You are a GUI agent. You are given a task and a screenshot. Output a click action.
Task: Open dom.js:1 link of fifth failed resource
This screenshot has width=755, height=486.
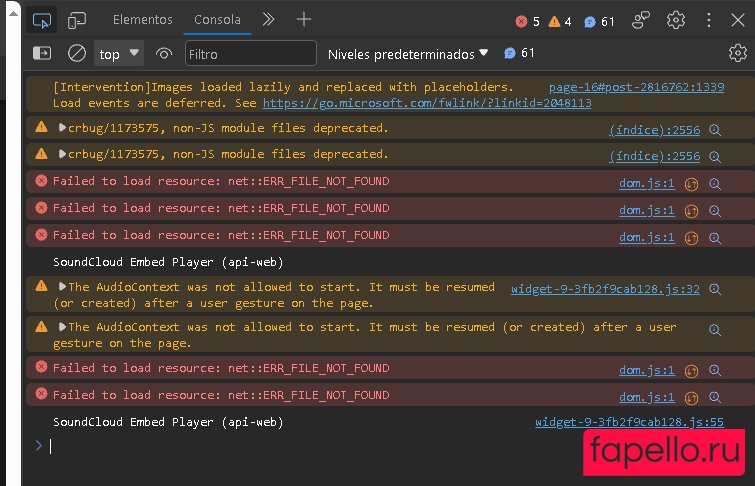646,397
